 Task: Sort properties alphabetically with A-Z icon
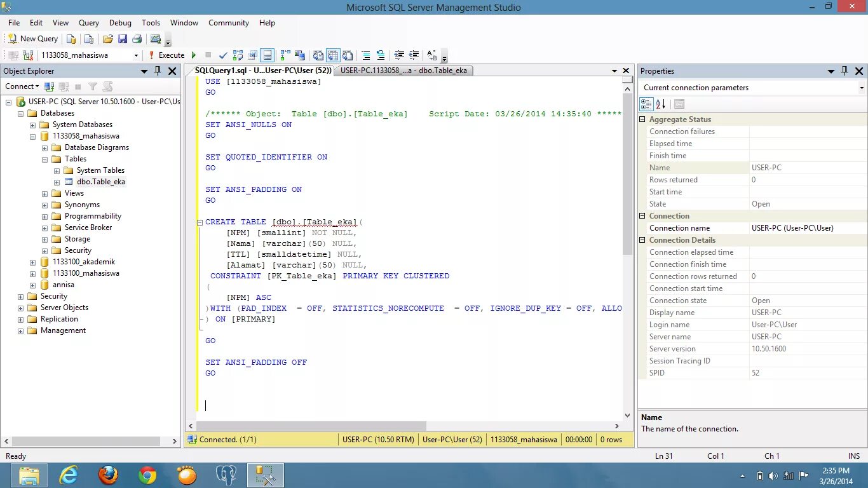(x=660, y=104)
